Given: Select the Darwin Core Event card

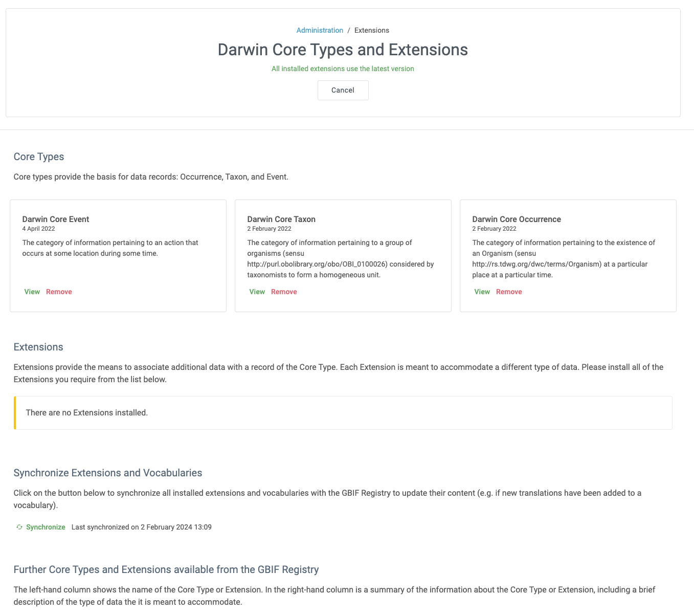Looking at the screenshot, I should (118, 256).
